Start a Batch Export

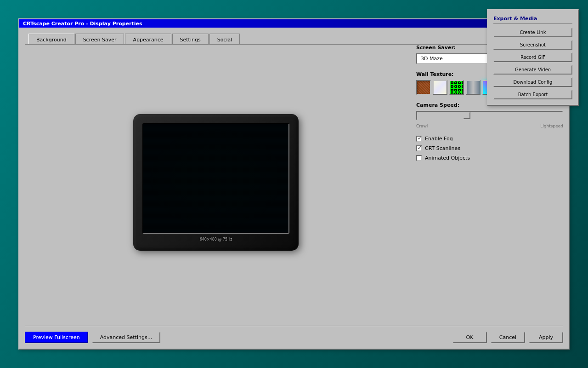[532, 94]
